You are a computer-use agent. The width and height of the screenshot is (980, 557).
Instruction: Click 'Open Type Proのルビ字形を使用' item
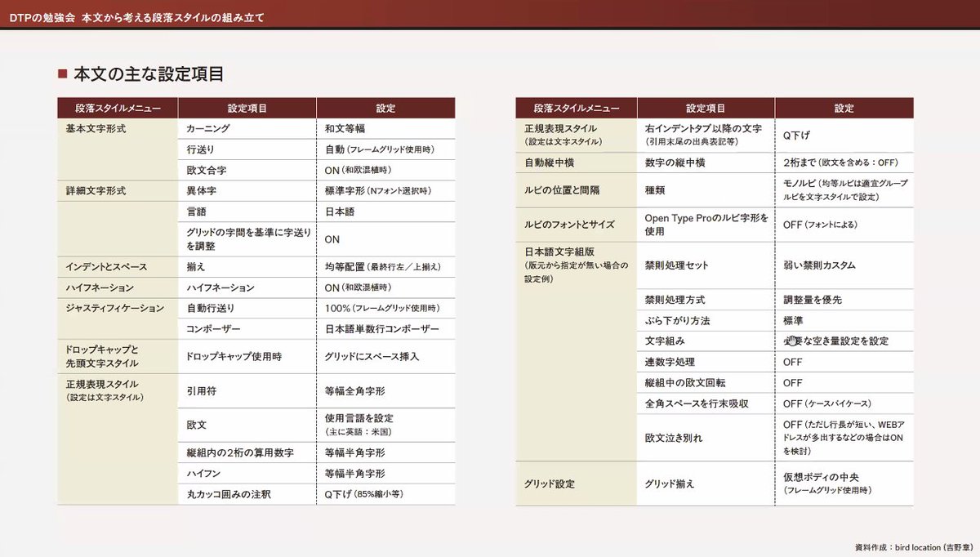(707, 225)
